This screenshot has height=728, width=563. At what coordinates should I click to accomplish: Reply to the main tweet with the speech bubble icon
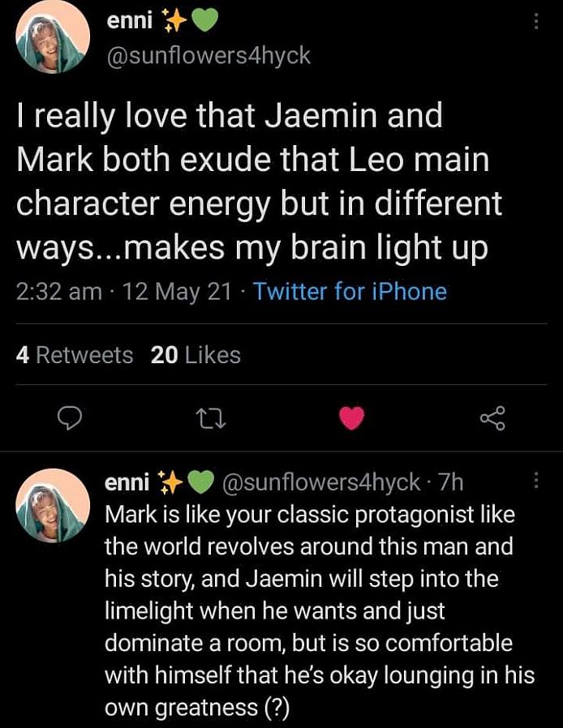(x=71, y=418)
